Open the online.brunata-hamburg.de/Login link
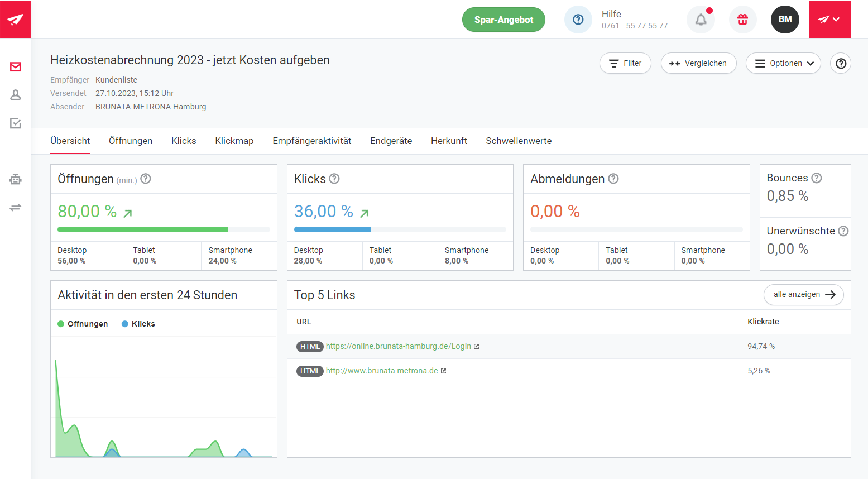The width and height of the screenshot is (868, 479). tap(398, 346)
